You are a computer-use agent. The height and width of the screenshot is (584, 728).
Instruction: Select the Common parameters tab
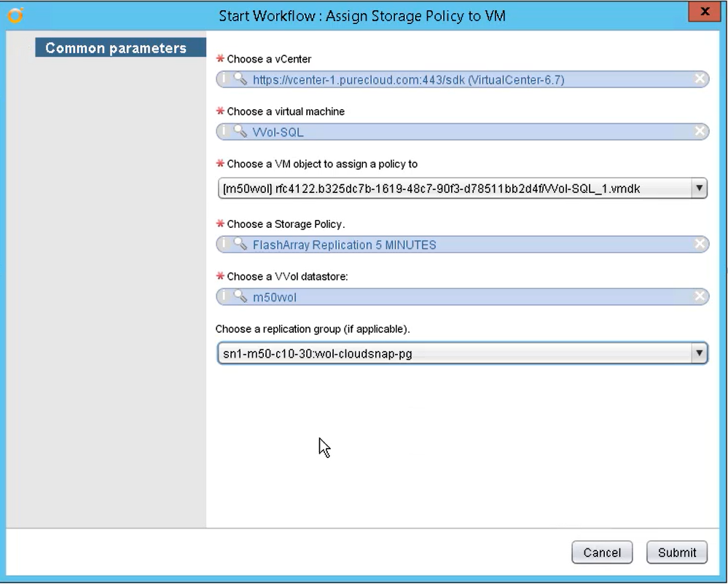tap(120, 48)
